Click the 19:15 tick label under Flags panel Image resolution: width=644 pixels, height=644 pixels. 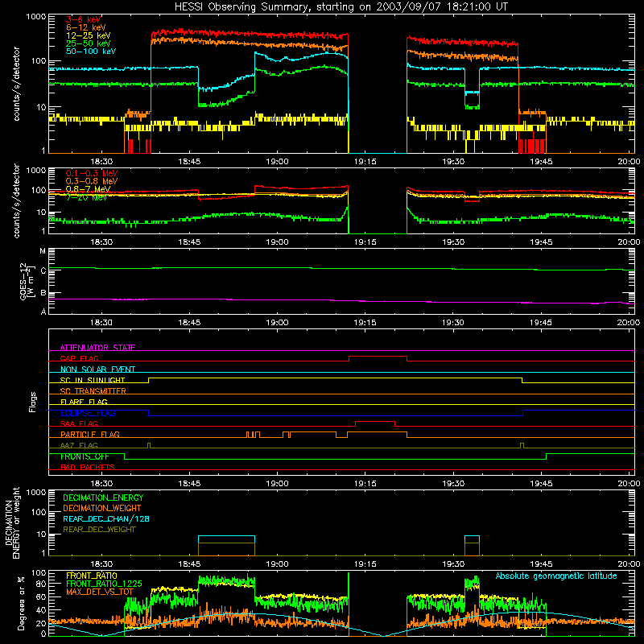365,484
